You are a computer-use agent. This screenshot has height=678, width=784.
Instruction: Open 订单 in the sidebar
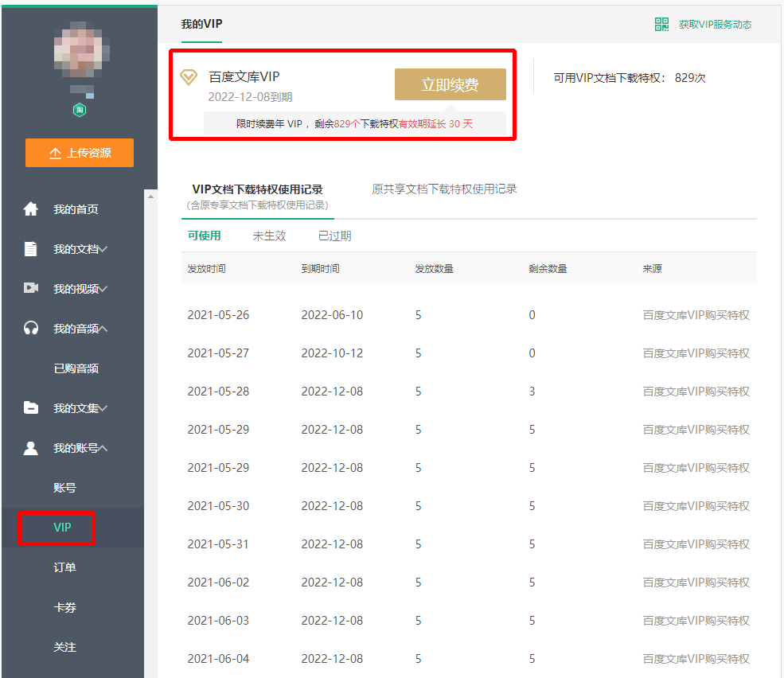64,567
